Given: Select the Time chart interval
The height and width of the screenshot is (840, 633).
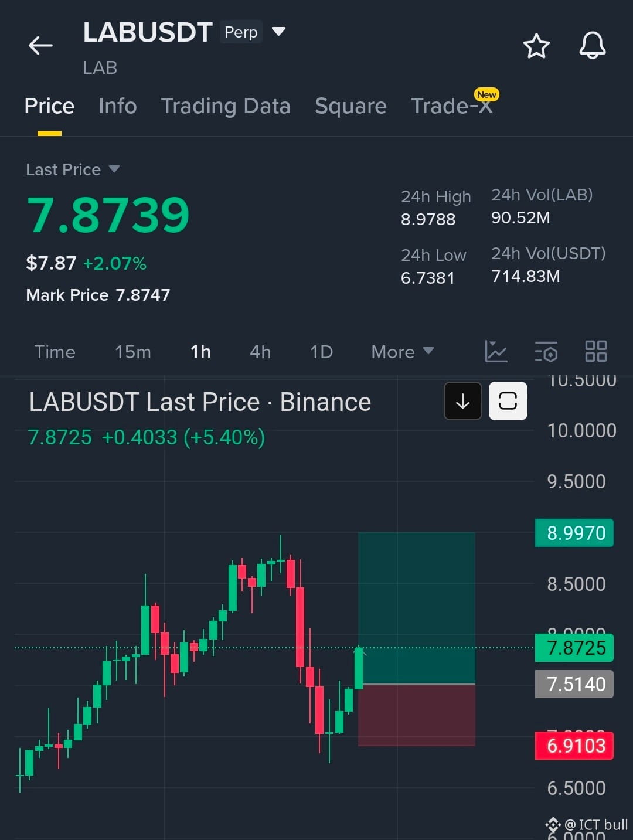Looking at the screenshot, I should (55, 352).
